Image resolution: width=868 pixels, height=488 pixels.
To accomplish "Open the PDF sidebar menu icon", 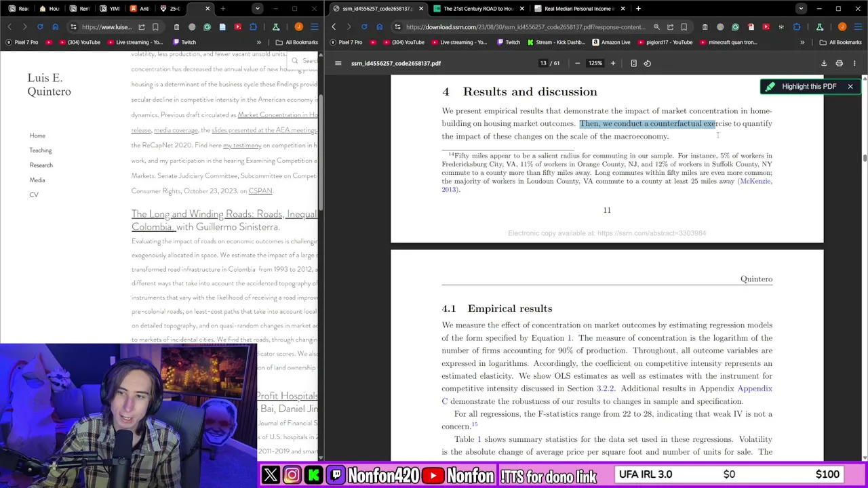I will (x=338, y=63).
